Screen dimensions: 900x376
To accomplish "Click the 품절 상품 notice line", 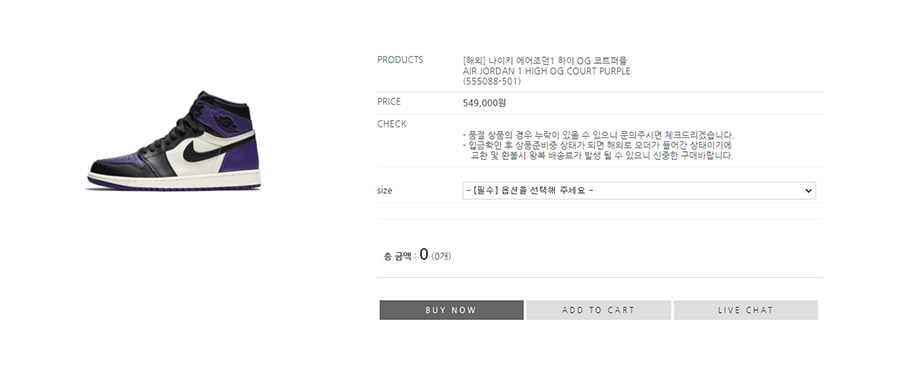I will point(598,135).
